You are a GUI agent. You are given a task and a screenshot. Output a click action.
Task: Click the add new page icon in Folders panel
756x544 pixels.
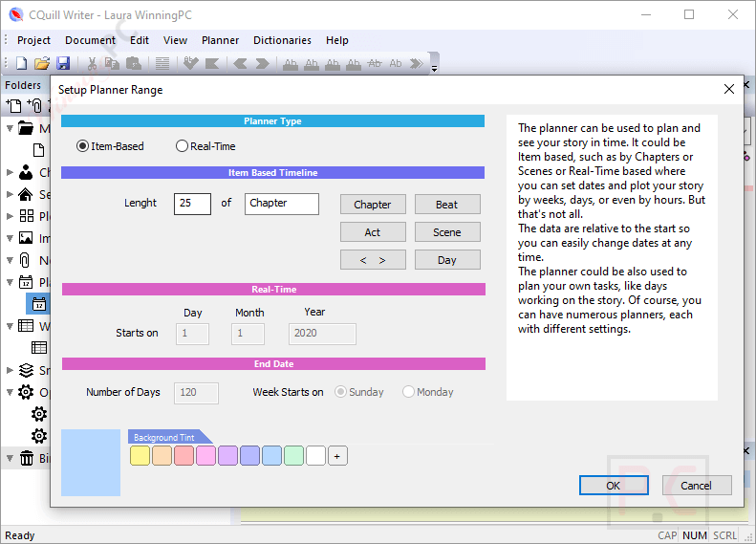[13, 105]
